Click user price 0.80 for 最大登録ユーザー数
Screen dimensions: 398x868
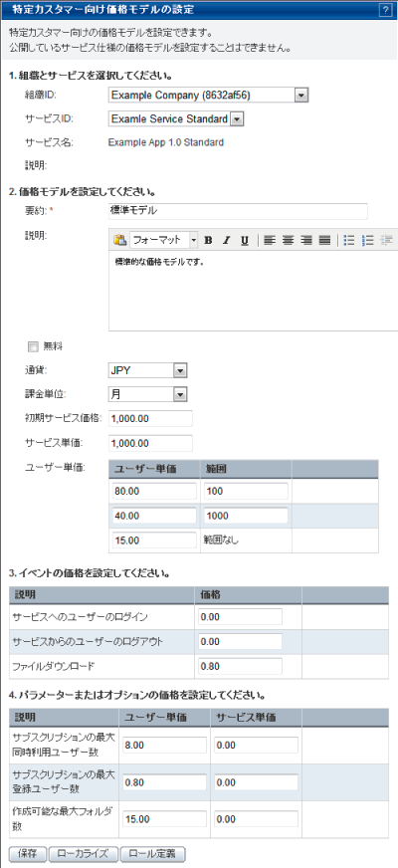[x=164, y=782]
